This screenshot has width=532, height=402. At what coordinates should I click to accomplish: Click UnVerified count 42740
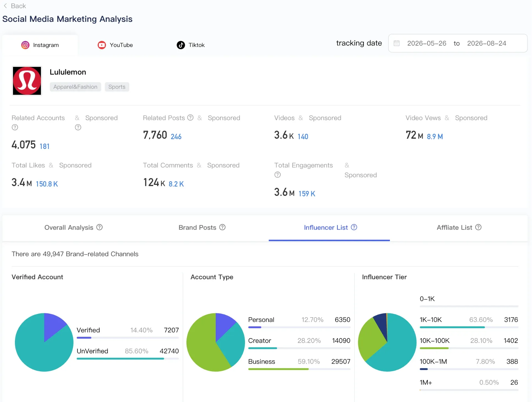click(169, 351)
